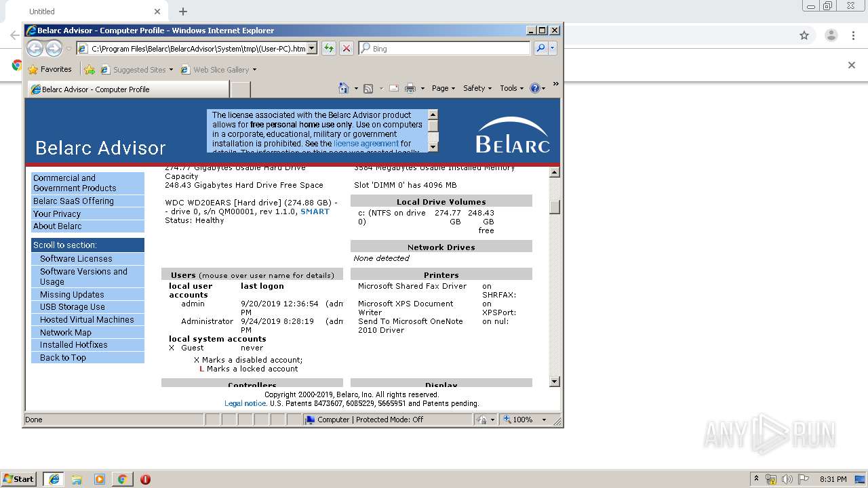Open the Home button dropdown arrow
This screenshot has height=488, width=868.
pyautogui.click(x=355, y=88)
